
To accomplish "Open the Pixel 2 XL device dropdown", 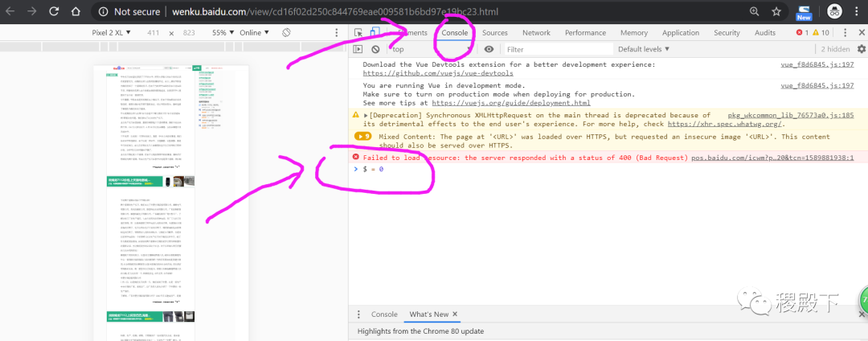I will coord(111,33).
